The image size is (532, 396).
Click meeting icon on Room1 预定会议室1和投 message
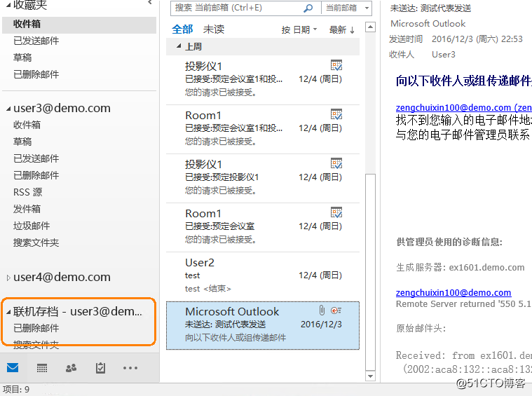(x=336, y=114)
